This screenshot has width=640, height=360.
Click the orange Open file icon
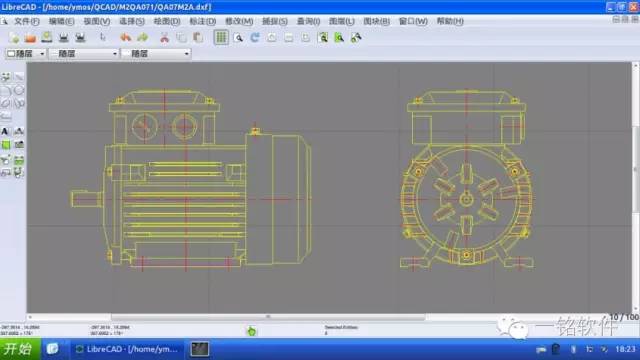coord(30,38)
